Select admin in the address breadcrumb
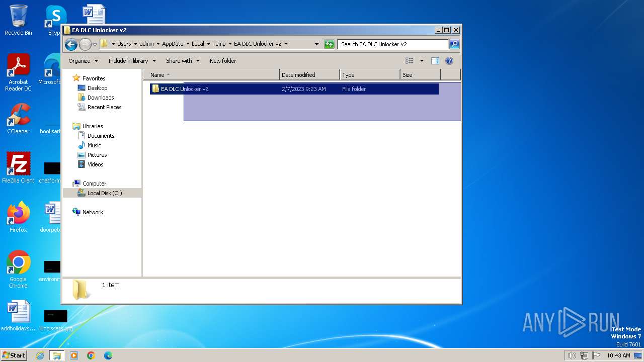This screenshot has width=644, height=362. pyautogui.click(x=147, y=44)
